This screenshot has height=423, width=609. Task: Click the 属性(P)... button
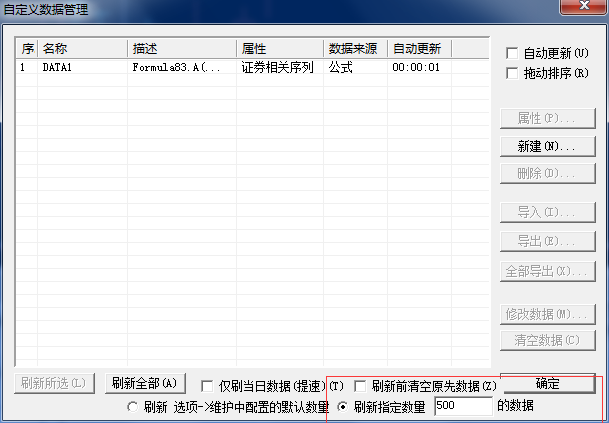[548, 118]
